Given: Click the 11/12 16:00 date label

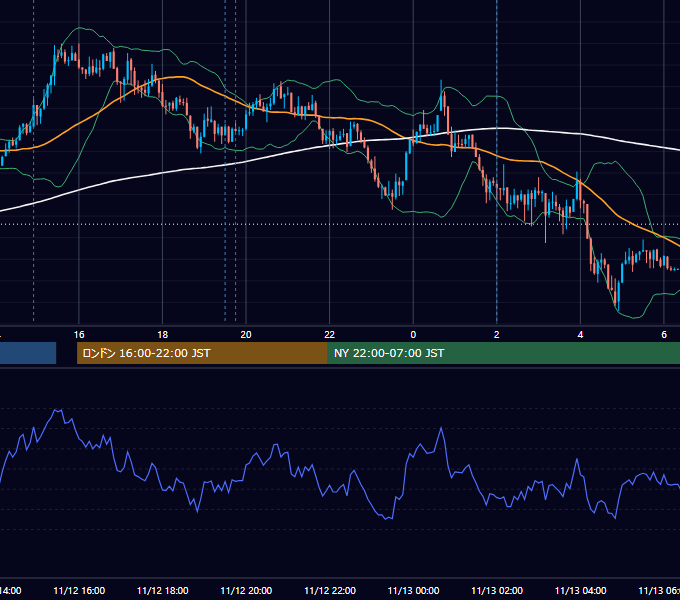Looking at the screenshot, I should tap(79, 590).
